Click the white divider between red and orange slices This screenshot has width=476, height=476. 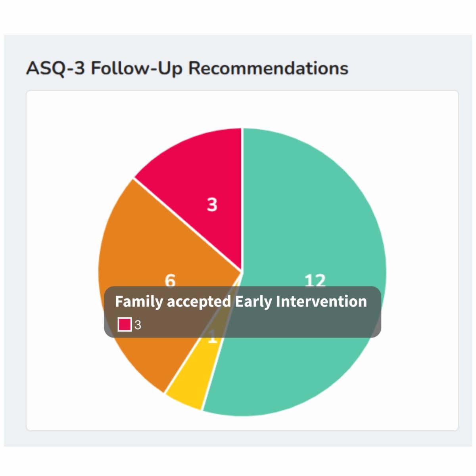click(x=187, y=225)
